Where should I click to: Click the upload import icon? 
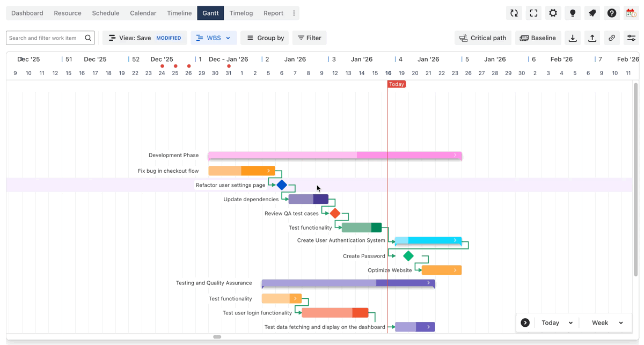tap(592, 38)
